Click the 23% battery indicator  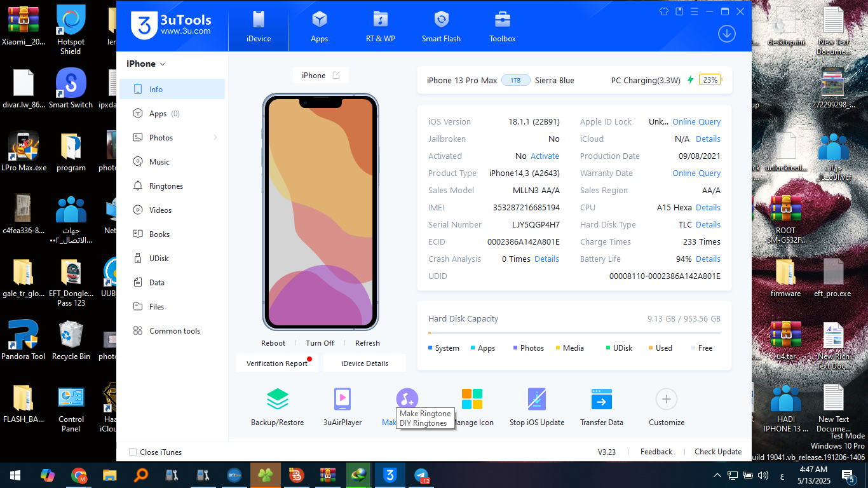pyautogui.click(x=710, y=80)
